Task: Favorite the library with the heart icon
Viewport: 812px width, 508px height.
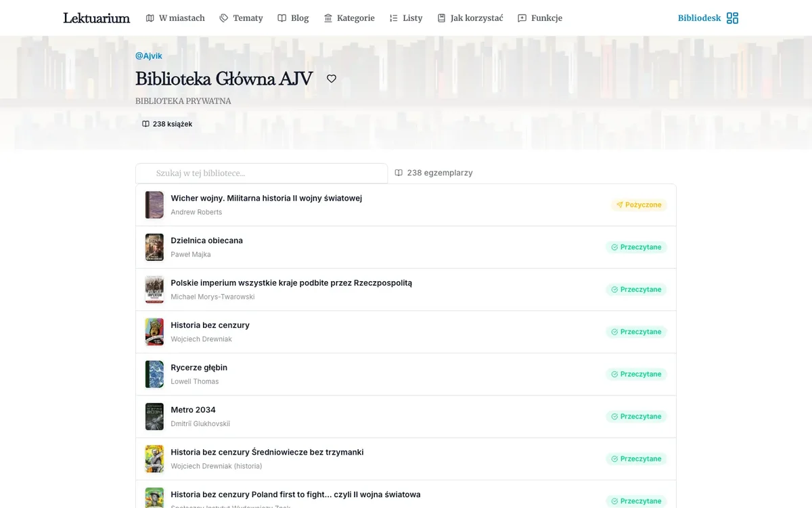Action: tap(332, 79)
